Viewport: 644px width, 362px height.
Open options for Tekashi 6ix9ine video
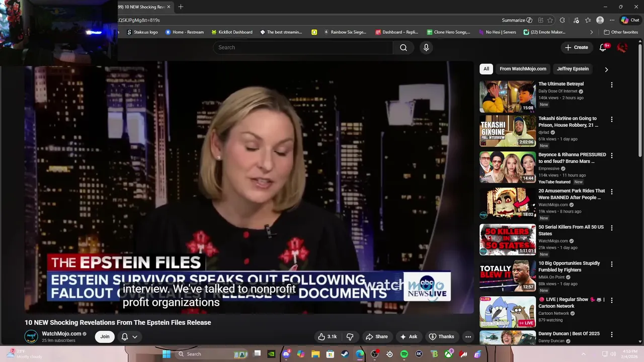[612, 120]
